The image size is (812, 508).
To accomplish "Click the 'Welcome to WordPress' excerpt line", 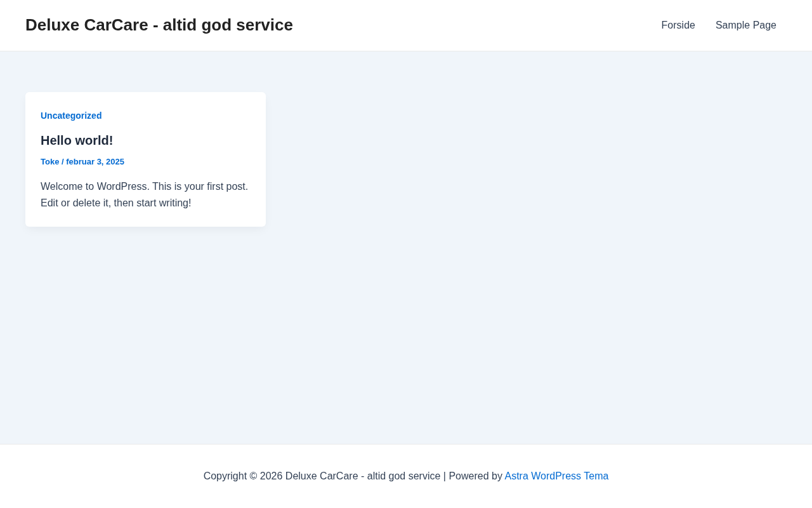I will [x=144, y=187].
